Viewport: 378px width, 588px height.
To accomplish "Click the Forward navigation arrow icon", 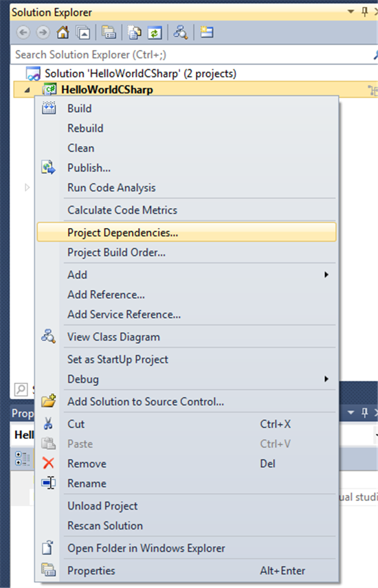I will click(43, 32).
